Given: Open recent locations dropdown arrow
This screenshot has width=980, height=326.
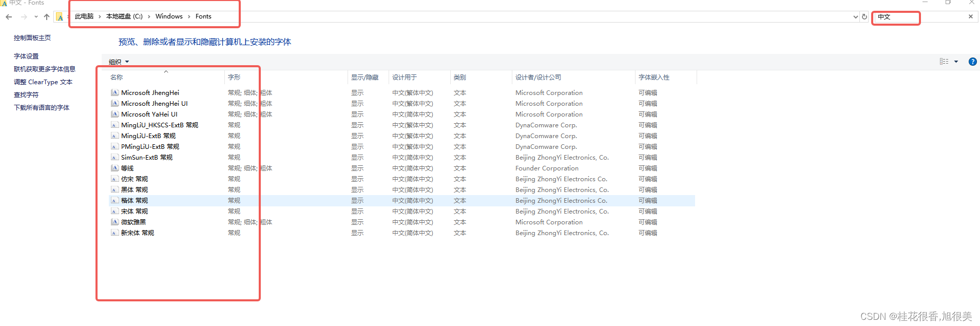Looking at the screenshot, I should tap(36, 17).
